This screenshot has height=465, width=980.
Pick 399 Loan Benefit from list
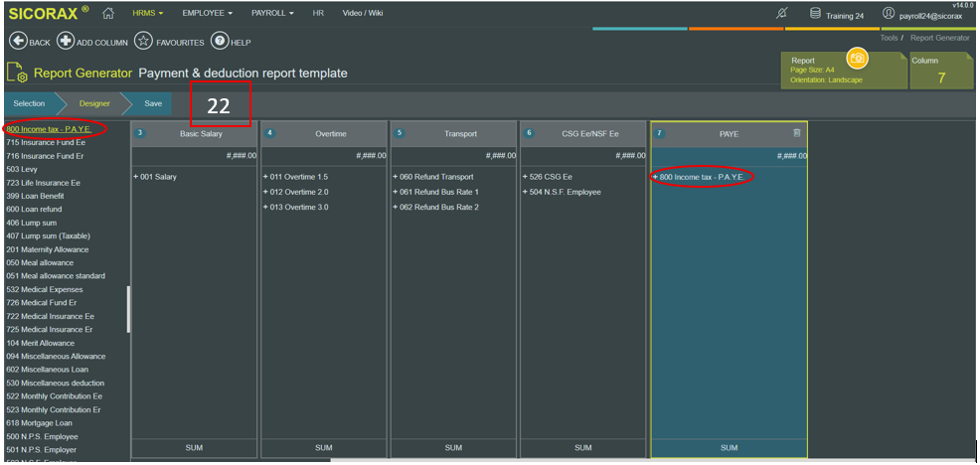[x=35, y=197]
